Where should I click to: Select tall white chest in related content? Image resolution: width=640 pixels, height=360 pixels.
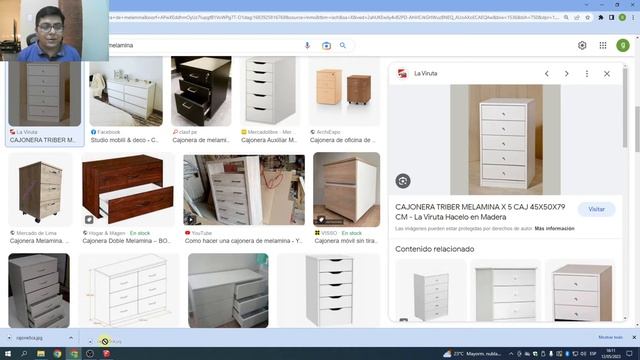coord(431,291)
